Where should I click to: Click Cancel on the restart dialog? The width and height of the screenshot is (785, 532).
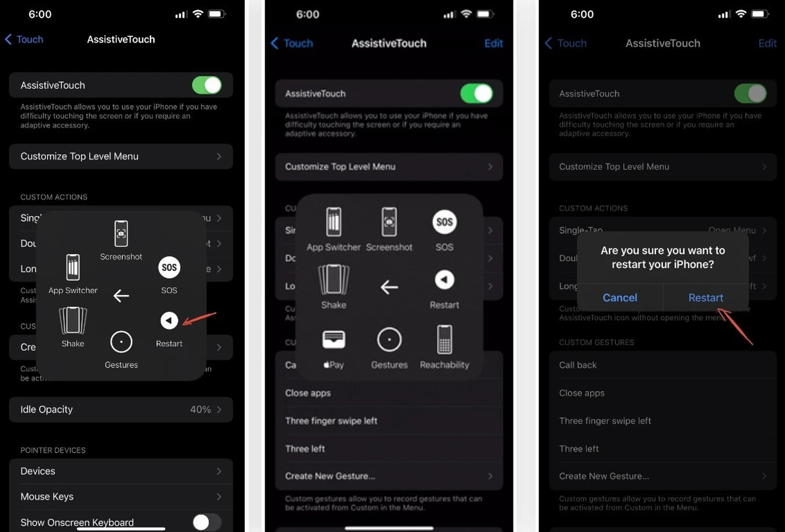620,298
